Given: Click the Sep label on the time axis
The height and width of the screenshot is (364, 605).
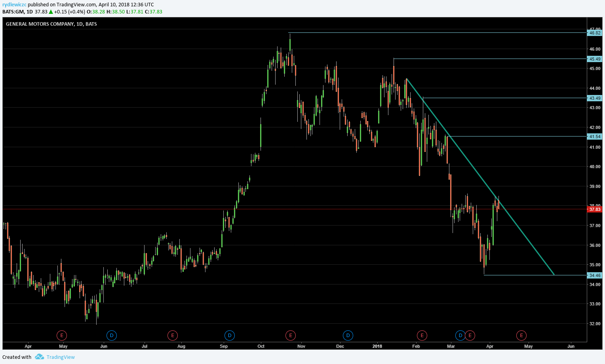Looking at the screenshot, I should 224,346.
